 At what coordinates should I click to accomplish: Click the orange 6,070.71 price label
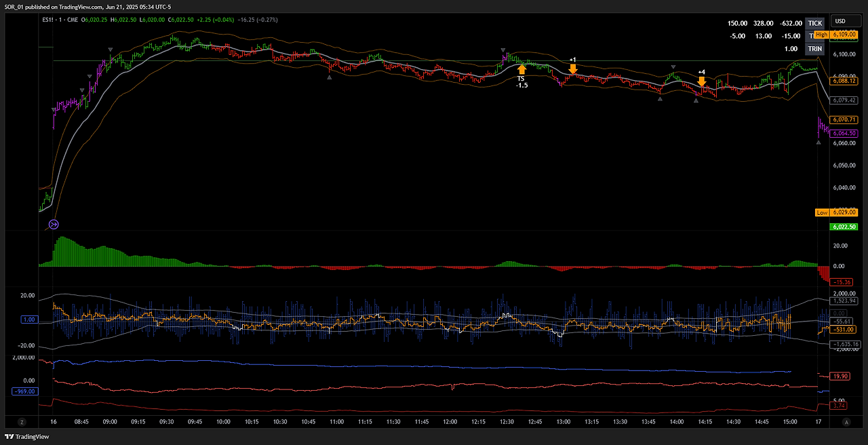tap(844, 119)
